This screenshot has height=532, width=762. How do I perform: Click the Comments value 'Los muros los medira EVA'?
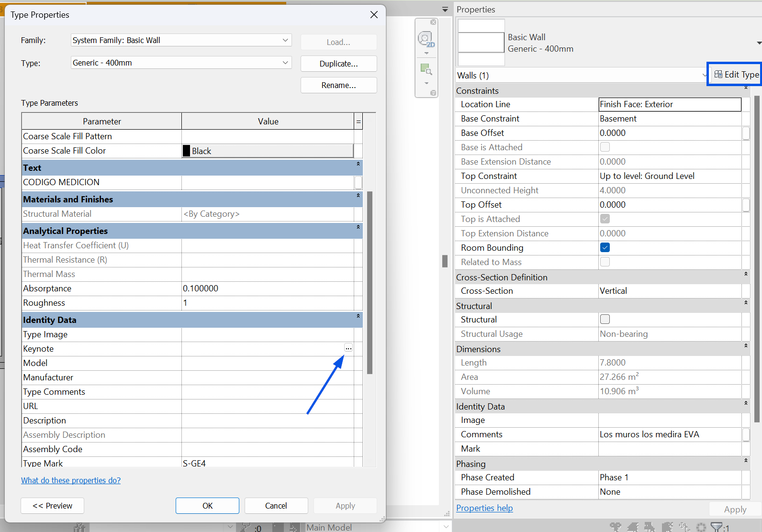670,434
